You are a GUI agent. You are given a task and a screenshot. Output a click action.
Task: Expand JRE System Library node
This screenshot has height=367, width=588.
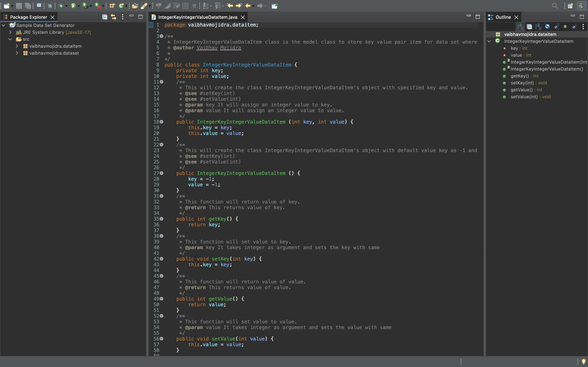10,32
